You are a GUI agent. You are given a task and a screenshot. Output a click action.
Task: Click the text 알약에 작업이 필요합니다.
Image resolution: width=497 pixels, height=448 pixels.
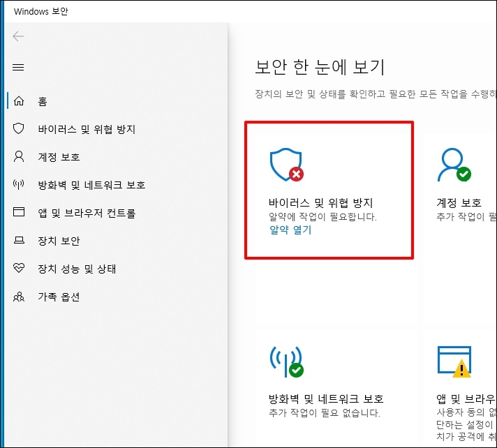322,217
